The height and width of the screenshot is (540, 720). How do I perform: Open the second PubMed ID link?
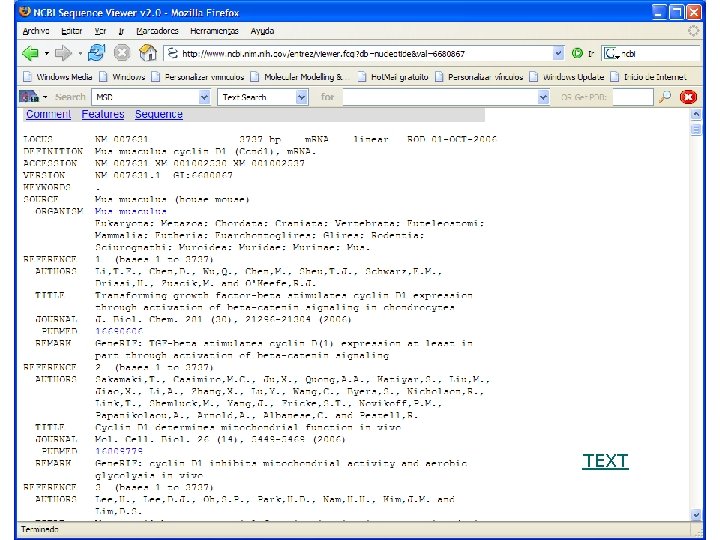click(119, 451)
